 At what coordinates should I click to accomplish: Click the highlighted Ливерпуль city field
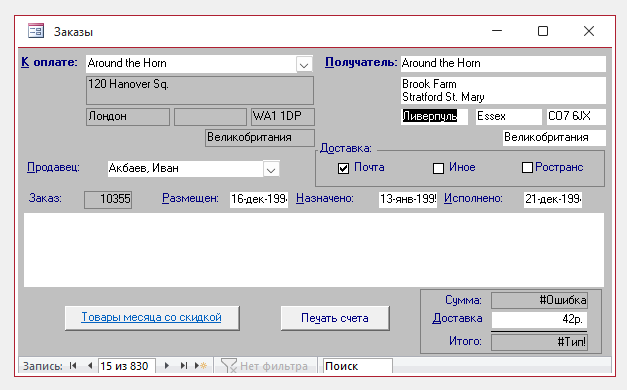[434, 116]
